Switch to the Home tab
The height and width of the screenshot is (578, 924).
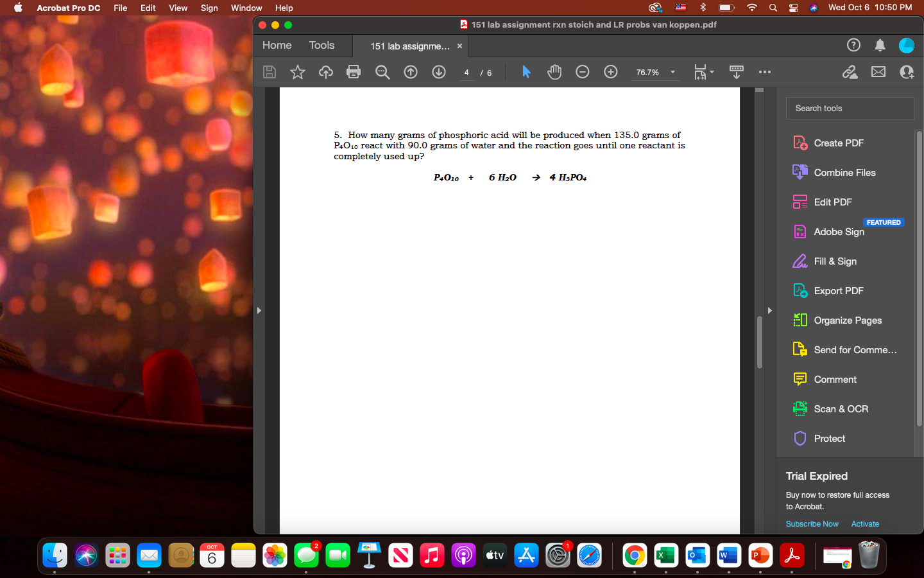click(277, 45)
